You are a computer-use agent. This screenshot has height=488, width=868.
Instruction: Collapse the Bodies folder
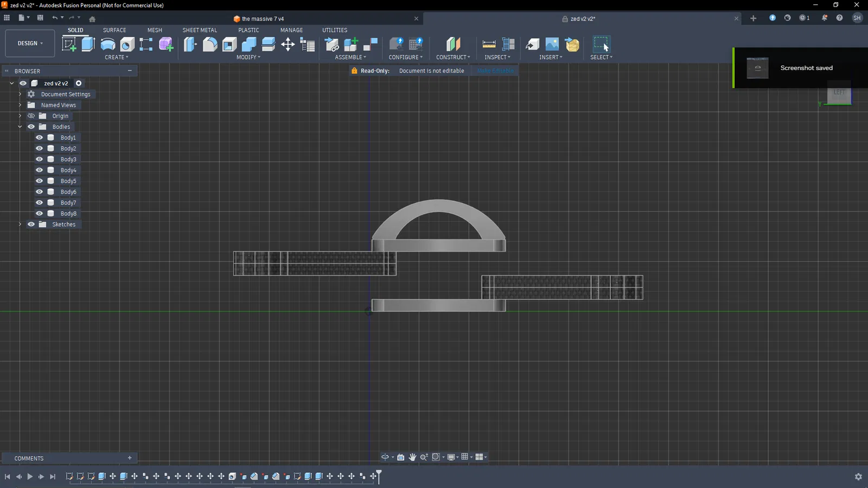20,127
